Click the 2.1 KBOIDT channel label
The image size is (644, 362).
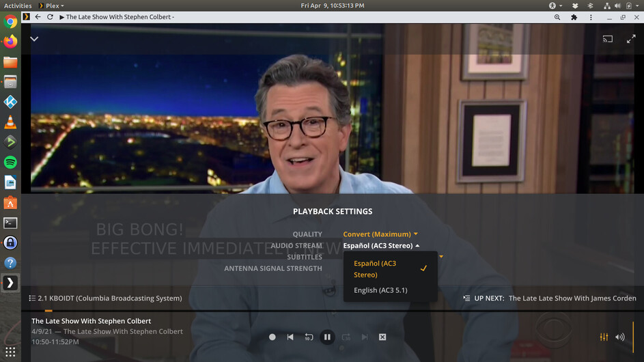point(110,298)
